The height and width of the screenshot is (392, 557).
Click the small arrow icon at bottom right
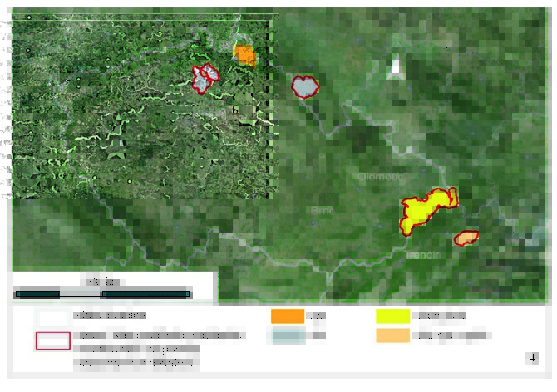pos(532,358)
